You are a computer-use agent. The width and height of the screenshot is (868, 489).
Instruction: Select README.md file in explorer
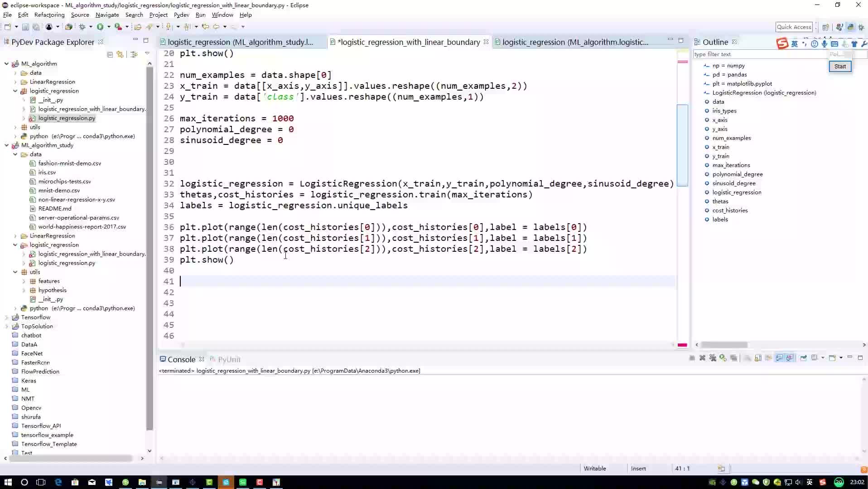[55, 209]
